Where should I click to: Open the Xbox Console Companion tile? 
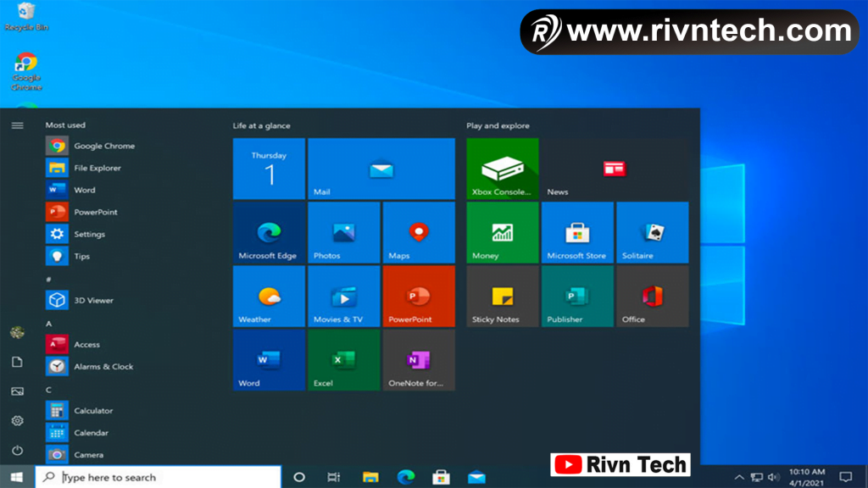tap(503, 169)
